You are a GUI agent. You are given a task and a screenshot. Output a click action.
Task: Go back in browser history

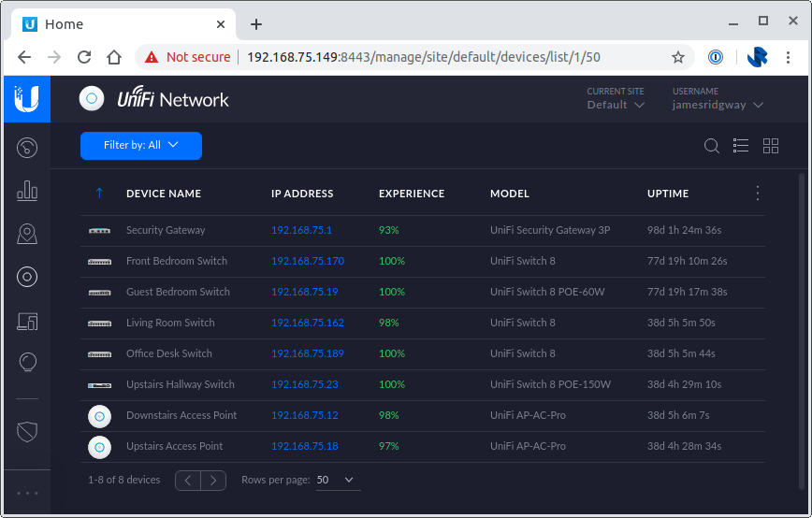pos(24,57)
